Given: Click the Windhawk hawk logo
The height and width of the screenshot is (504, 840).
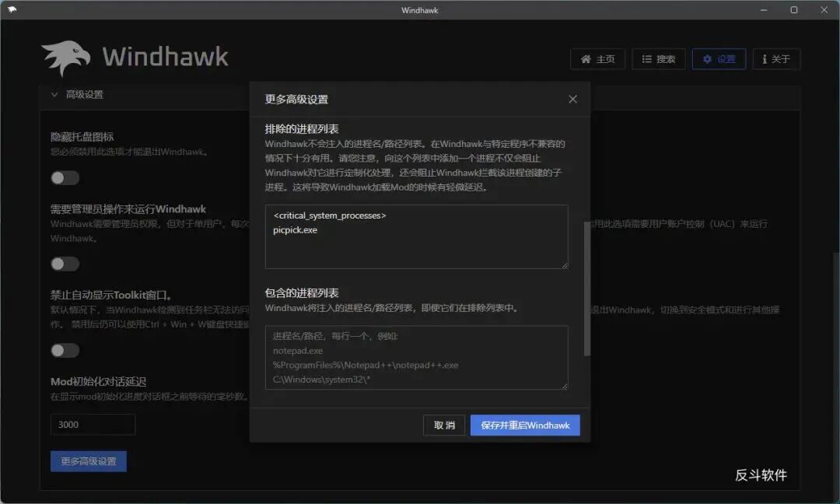Looking at the screenshot, I should pos(66,58).
